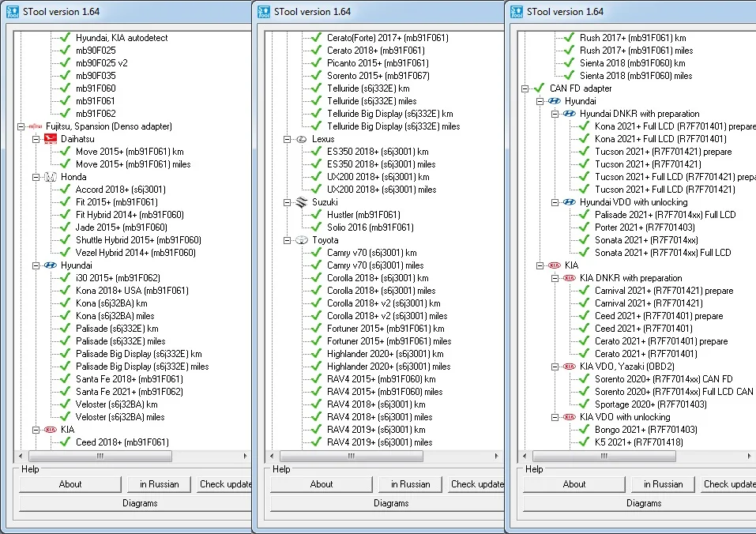Open About in the right window
Image resolution: width=756 pixels, height=534 pixels.
pos(574,484)
